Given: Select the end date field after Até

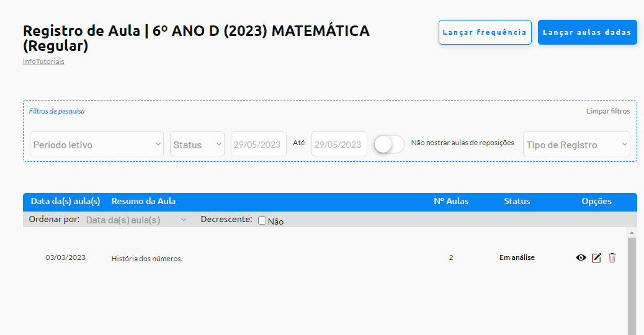Looking at the screenshot, I should click(339, 144).
